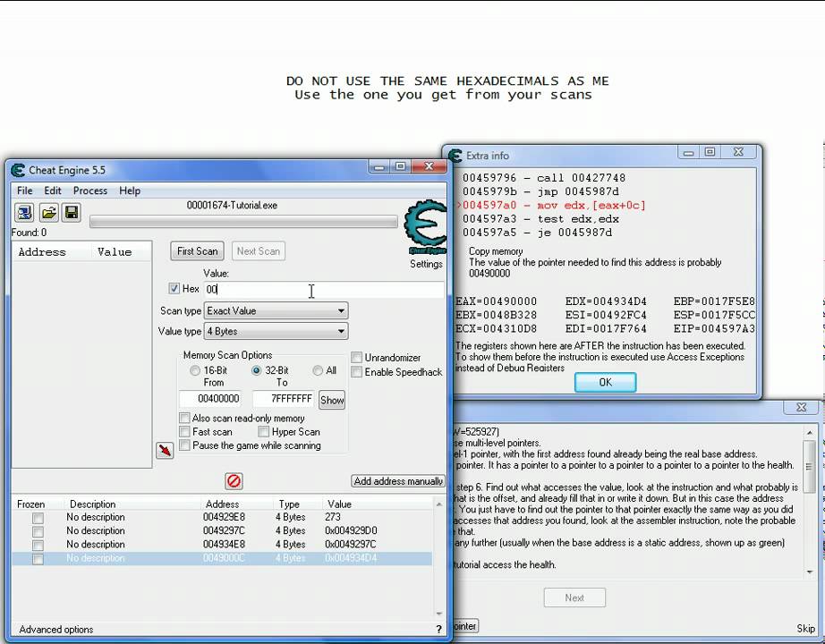The height and width of the screenshot is (644, 825).
Task: Open Advanced options
Action: pos(56,630)
